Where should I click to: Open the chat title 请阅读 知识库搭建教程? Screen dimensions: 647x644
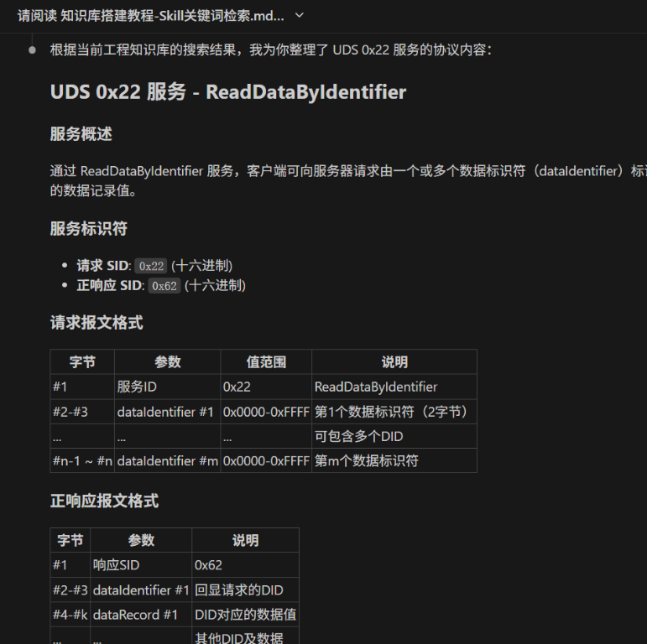pyautogui.click(x=150, y=16)
